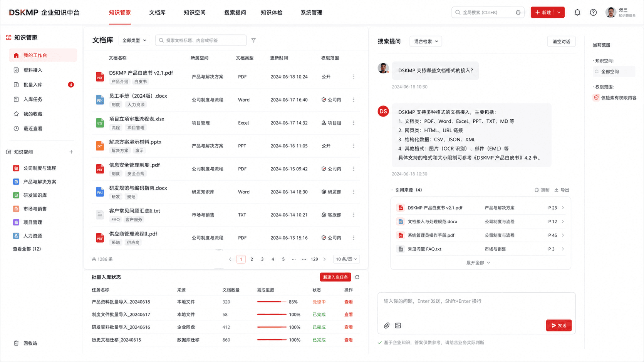Click 清空对话 button
This screenshot has width=644, height=362.
561,42
